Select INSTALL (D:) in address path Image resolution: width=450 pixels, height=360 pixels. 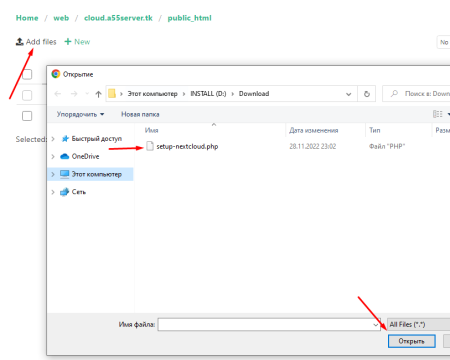[x=208, y=94]
